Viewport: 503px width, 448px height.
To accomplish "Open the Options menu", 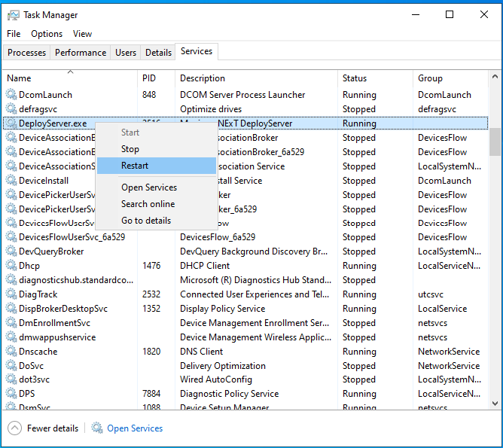I will click(x=47, y=34).
